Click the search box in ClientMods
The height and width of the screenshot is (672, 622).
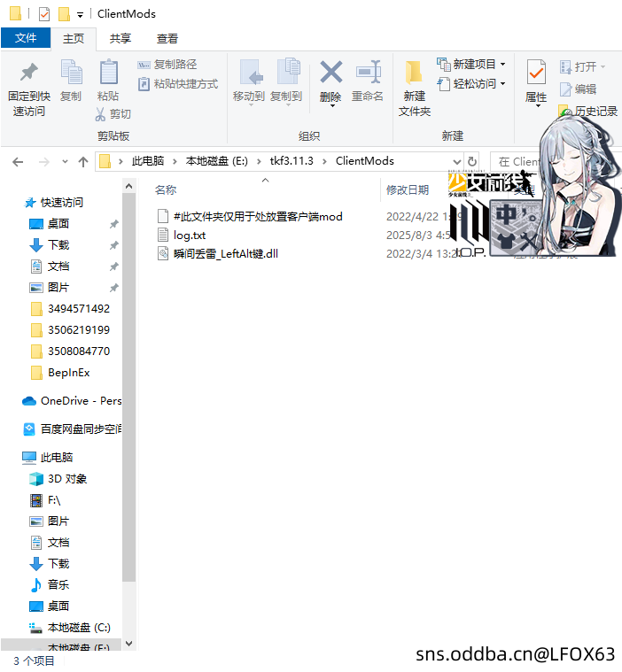point(517,161)
